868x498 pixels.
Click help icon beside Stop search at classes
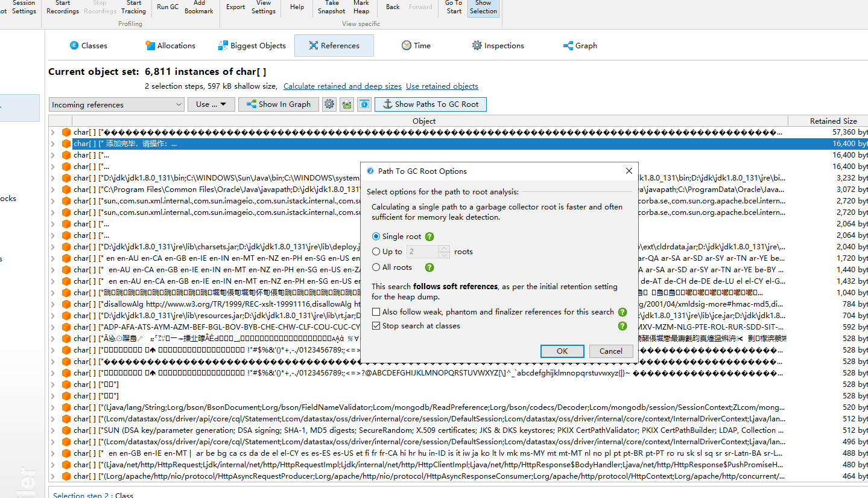(622, 326)
